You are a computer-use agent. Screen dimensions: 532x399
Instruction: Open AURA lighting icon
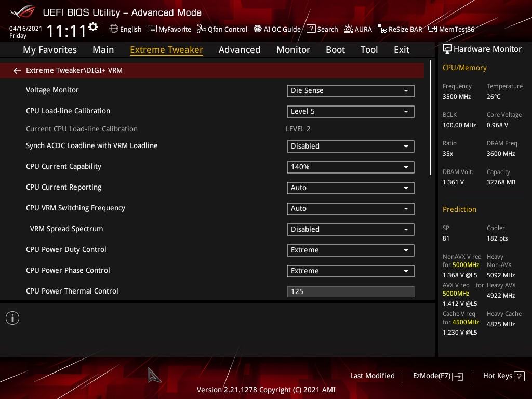click(349, 29)
